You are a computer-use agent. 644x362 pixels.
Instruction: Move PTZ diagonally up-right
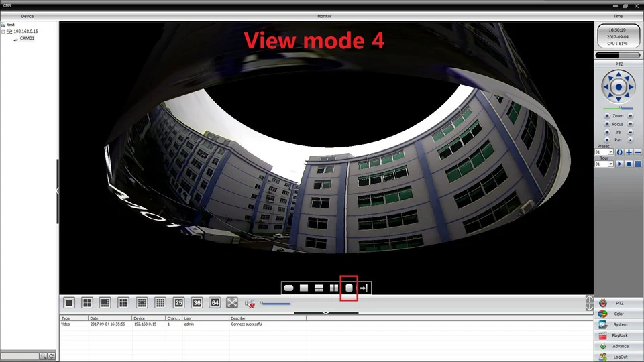(x=627, y=78)
